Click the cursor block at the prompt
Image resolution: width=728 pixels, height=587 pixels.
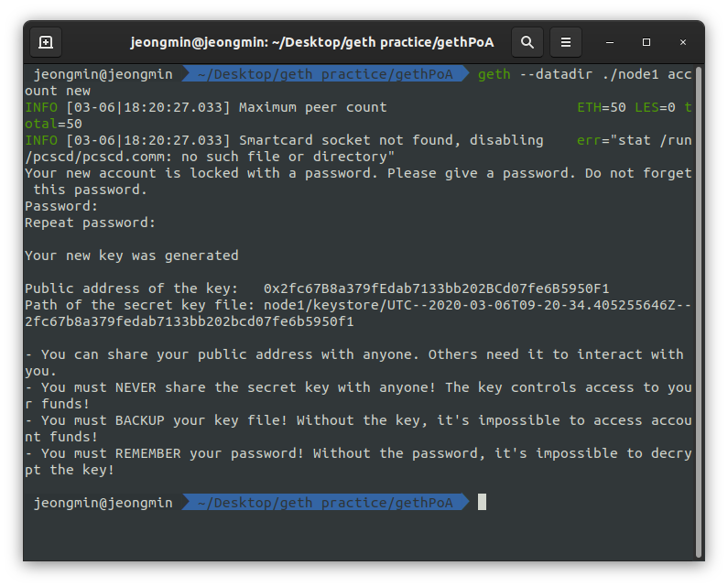coord(482,502)
